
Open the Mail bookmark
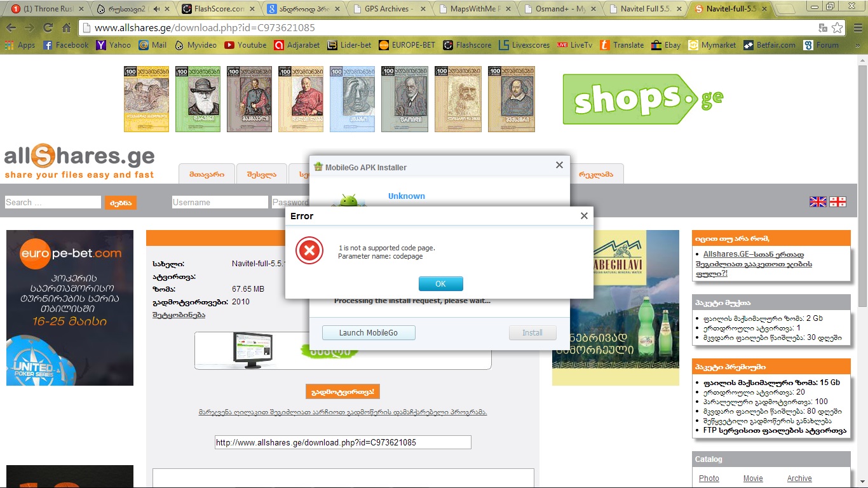tap(153, 45)
